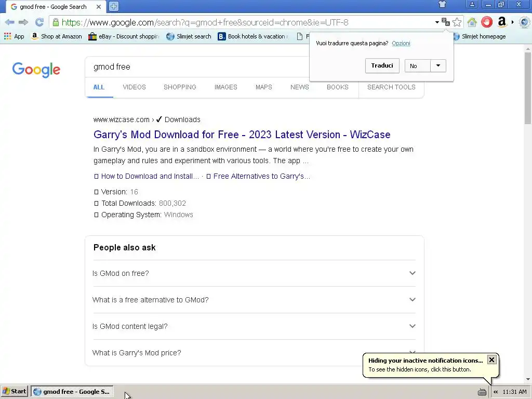The height and width of the screenshot is (399, 532).
Task: Click the 11:31 AM taskbar clock
Action: [514, 392]
